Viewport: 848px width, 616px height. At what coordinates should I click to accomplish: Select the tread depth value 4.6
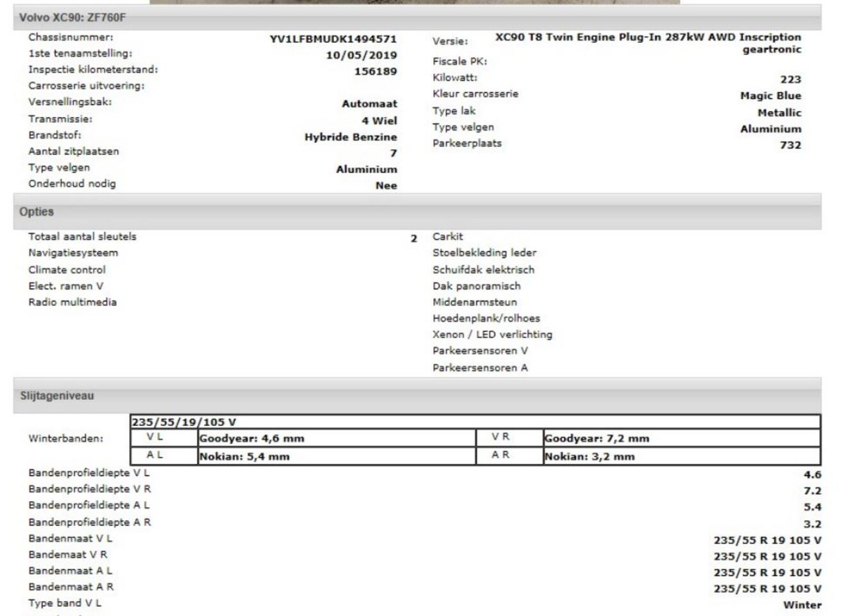(x=812, y=475)
